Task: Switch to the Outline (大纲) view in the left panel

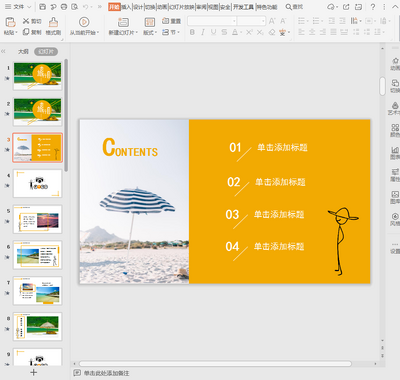Action: 23,52
